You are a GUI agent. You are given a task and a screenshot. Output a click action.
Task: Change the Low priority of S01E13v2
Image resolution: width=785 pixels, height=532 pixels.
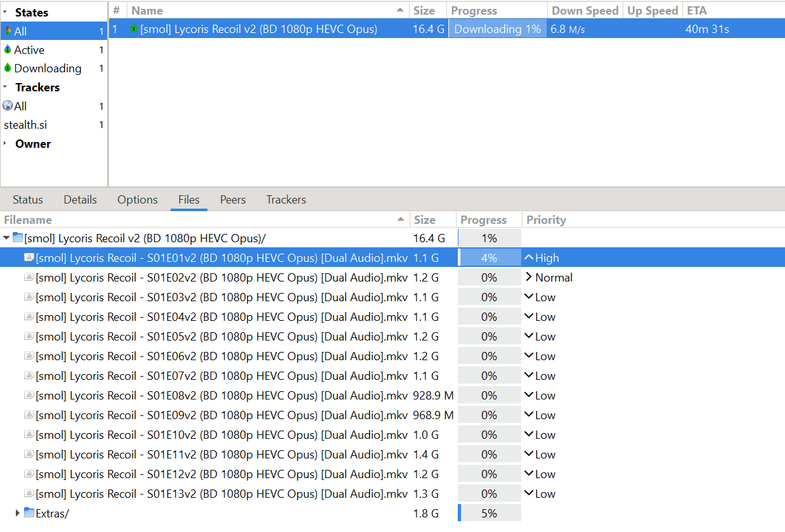click(x=540, y=493)
